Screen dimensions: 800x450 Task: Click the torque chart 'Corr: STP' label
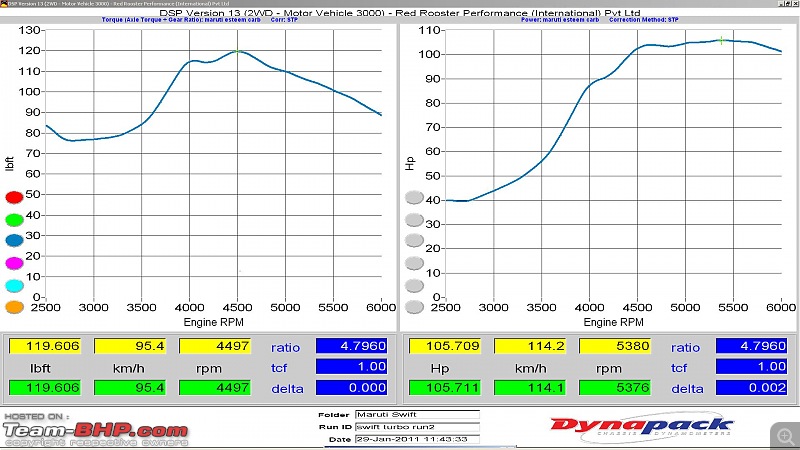coord(284,20)
